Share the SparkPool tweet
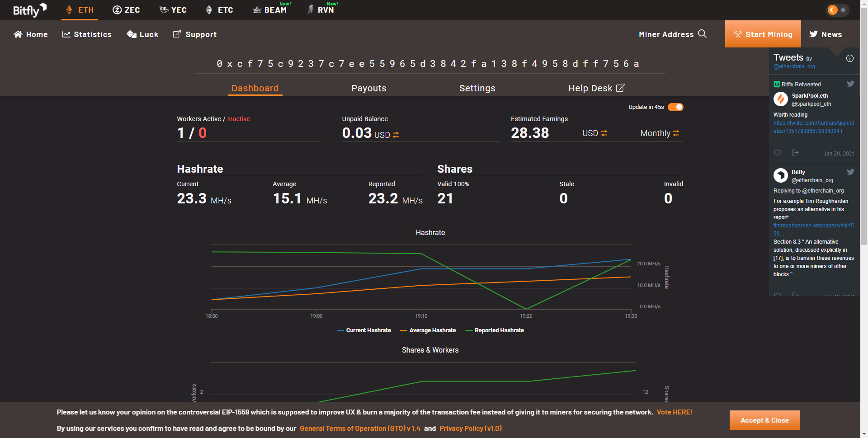 tap(795, 153)
